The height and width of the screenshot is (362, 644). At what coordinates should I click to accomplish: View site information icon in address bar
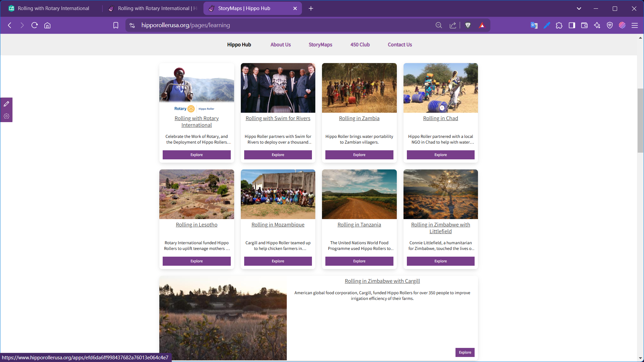pos(132,25)
